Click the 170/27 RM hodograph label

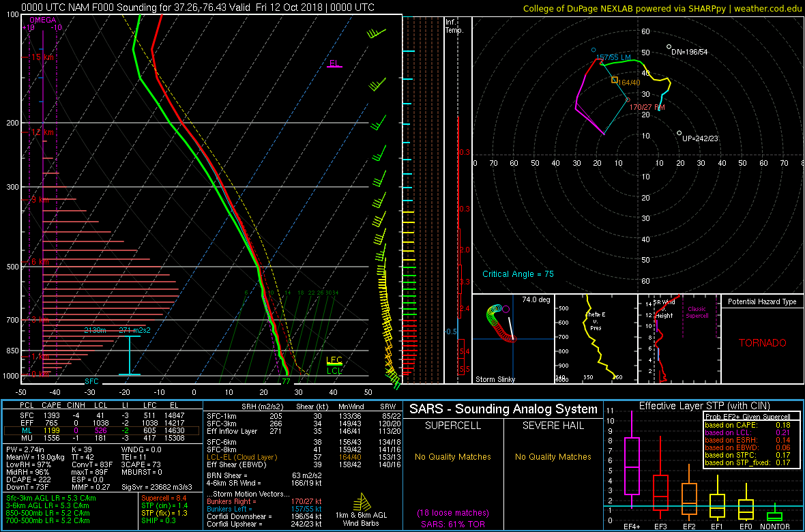coord(649,107)
